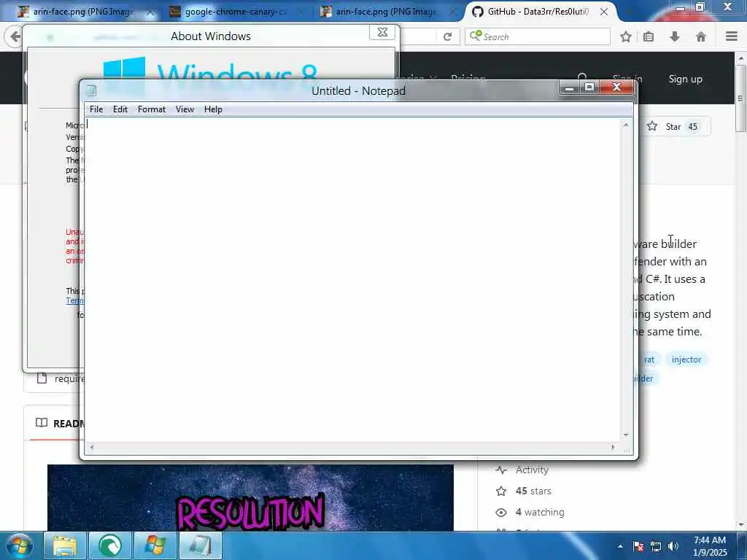The height and width of the screenshot is (560, 747).
Task: Switch to the third tab arin-face.png
Action: coord(386,12)
